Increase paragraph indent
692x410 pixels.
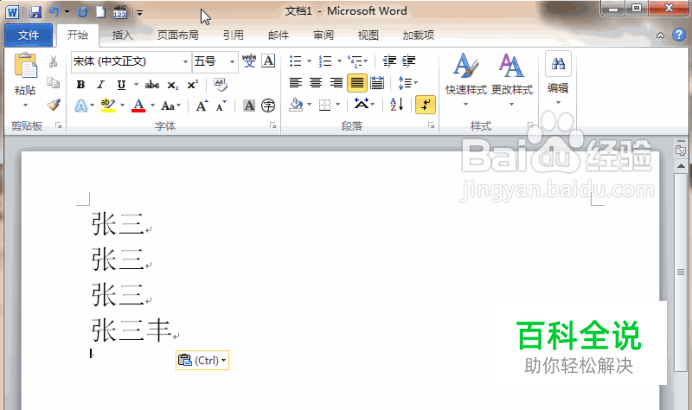409,61
